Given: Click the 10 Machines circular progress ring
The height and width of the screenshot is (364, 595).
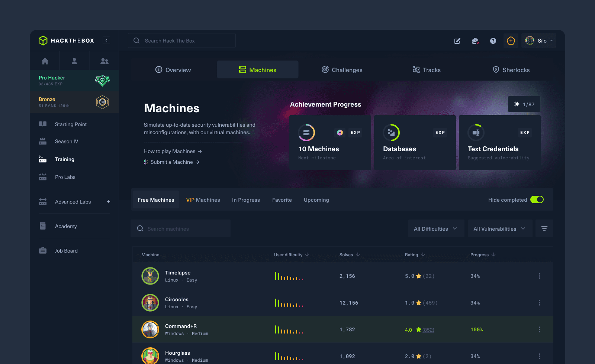Looking at the screenshot, I should tap(306, 133).
